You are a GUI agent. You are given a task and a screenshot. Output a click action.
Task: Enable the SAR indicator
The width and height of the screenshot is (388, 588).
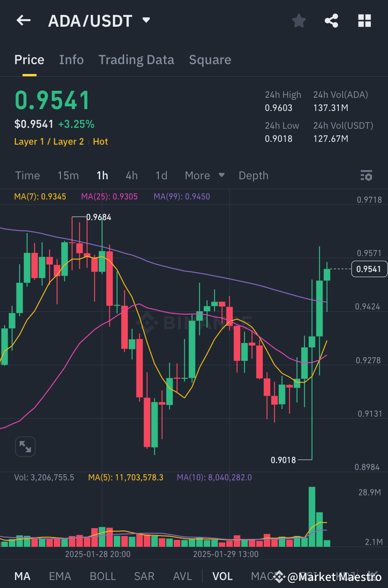click(x=144, y=576)
